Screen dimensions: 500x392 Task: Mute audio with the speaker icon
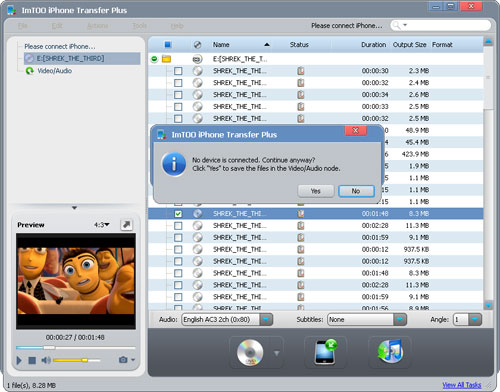pyautogui.click(x=46, y=360)
